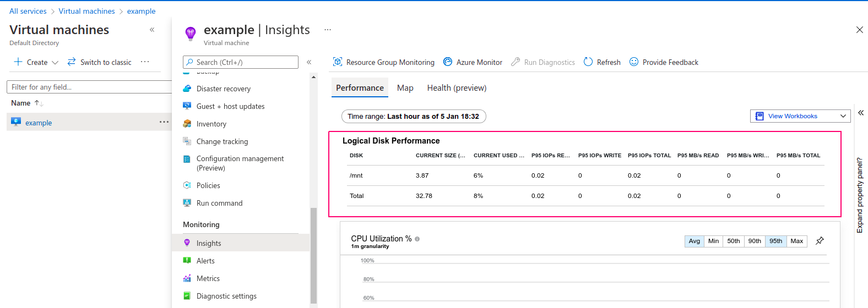Screen dimensions: 868x308
Task: Expand the Create dropdown
Action: pos(36,62)
